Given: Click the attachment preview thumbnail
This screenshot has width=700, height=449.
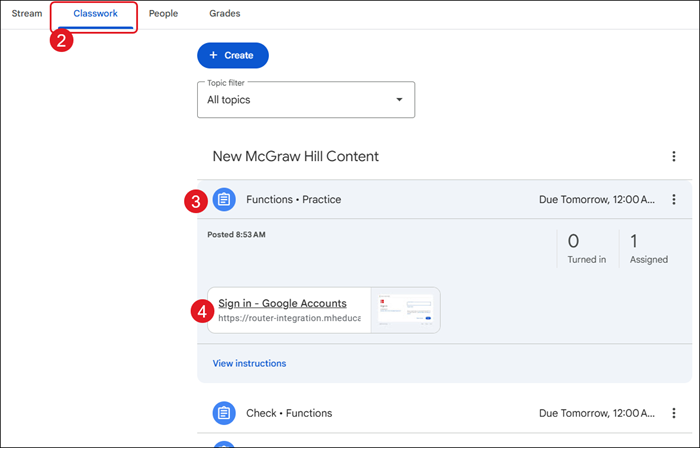Looking at the screenshot, I should [x=405, y=310].
